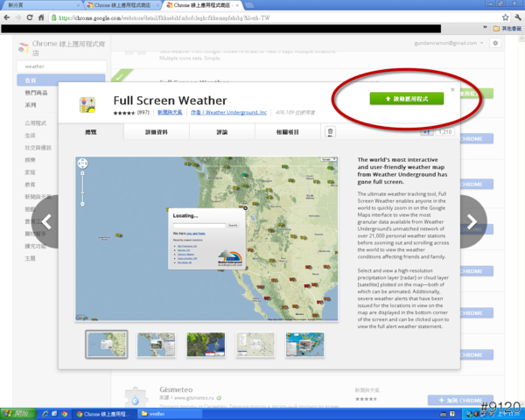Close the Full Screen Weather dialog
The width and height of the screenshot is (525, 420).
[x=452, y=88]
